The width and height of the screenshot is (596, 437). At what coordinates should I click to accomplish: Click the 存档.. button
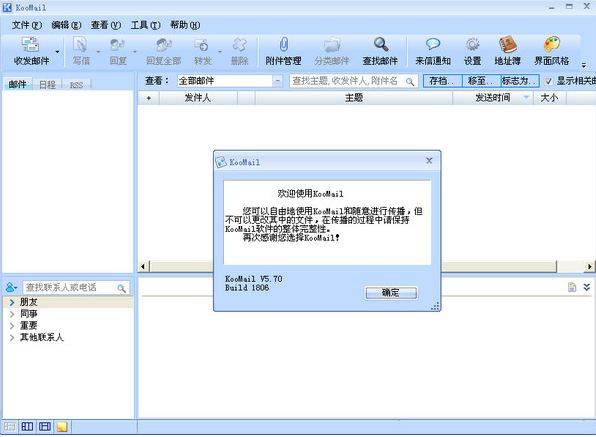(x=442, y=81)
